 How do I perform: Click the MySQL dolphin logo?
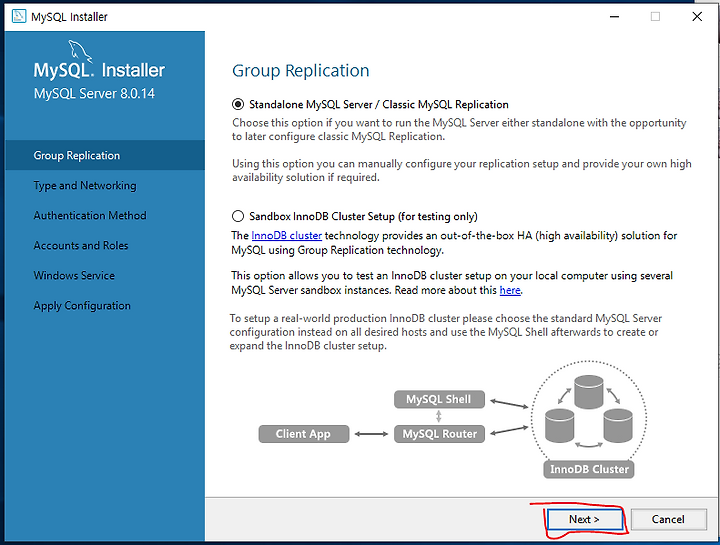pos(80,51)
